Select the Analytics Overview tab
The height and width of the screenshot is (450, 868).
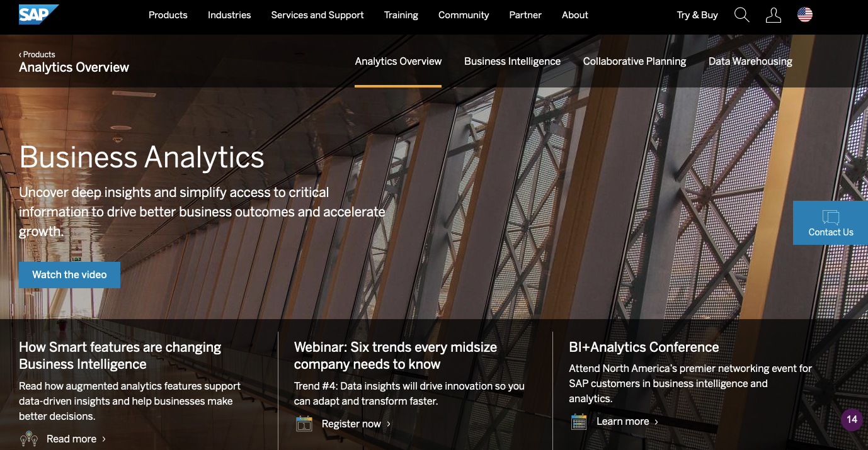[398, 61]
